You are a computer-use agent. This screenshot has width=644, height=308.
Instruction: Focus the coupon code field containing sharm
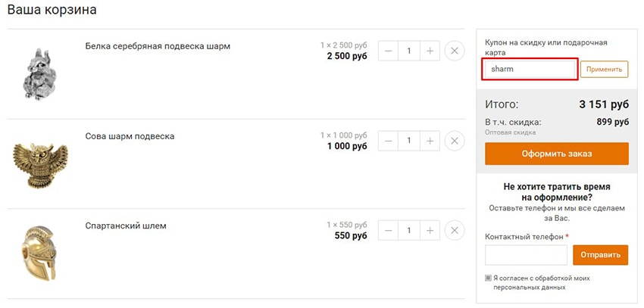point(530,70)
